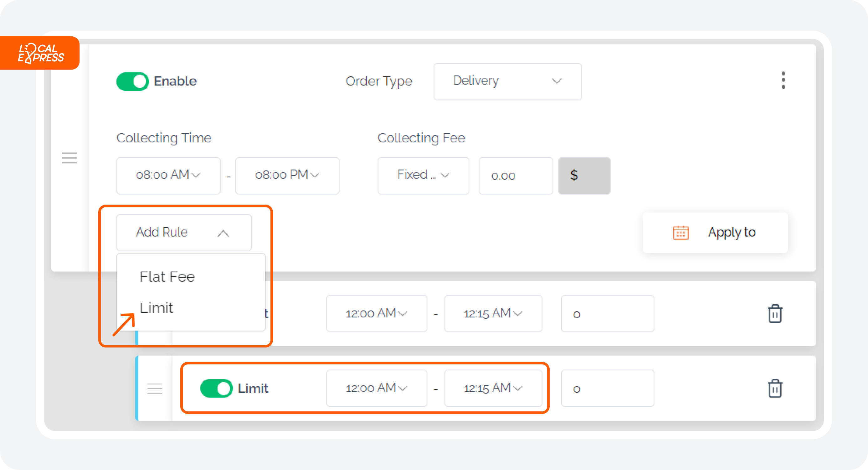868x470 pixels.
Task: Click the bottom Limit rule's value field
Action: point(607,388)
